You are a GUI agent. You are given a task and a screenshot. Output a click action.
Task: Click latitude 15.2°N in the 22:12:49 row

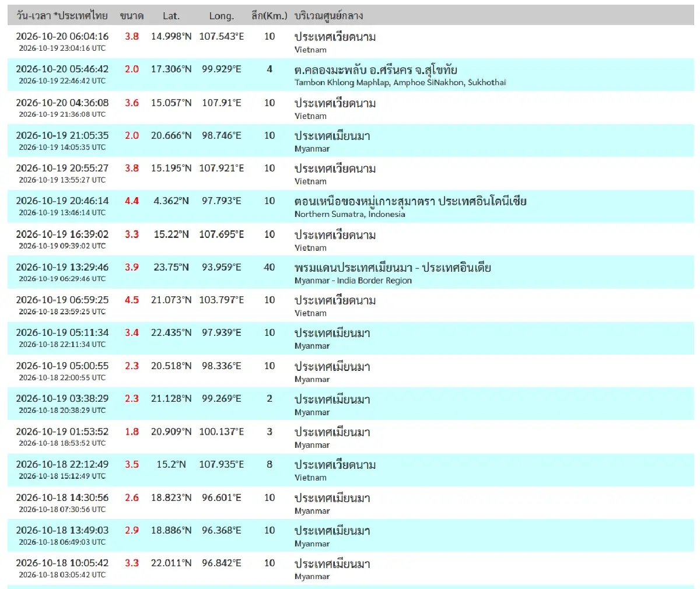pos(171,464)
